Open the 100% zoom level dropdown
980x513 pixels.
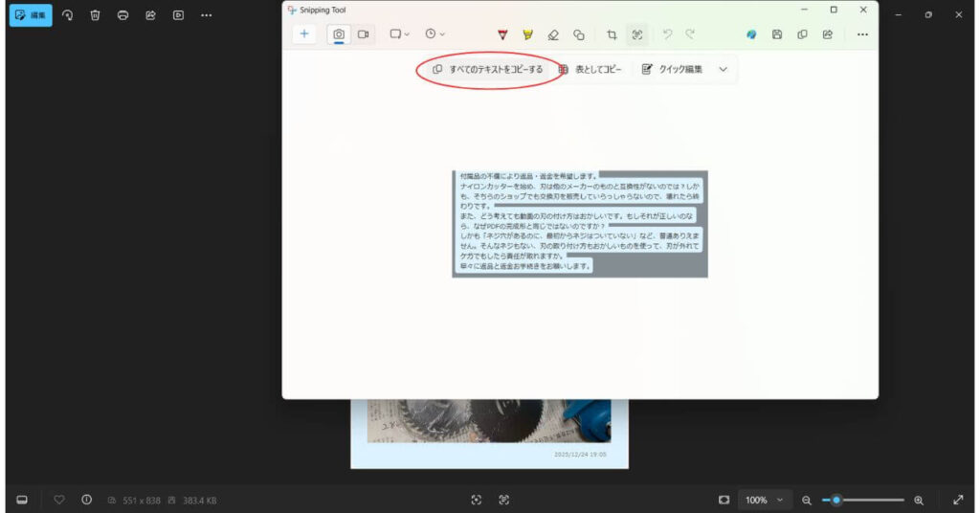[765, 500]
